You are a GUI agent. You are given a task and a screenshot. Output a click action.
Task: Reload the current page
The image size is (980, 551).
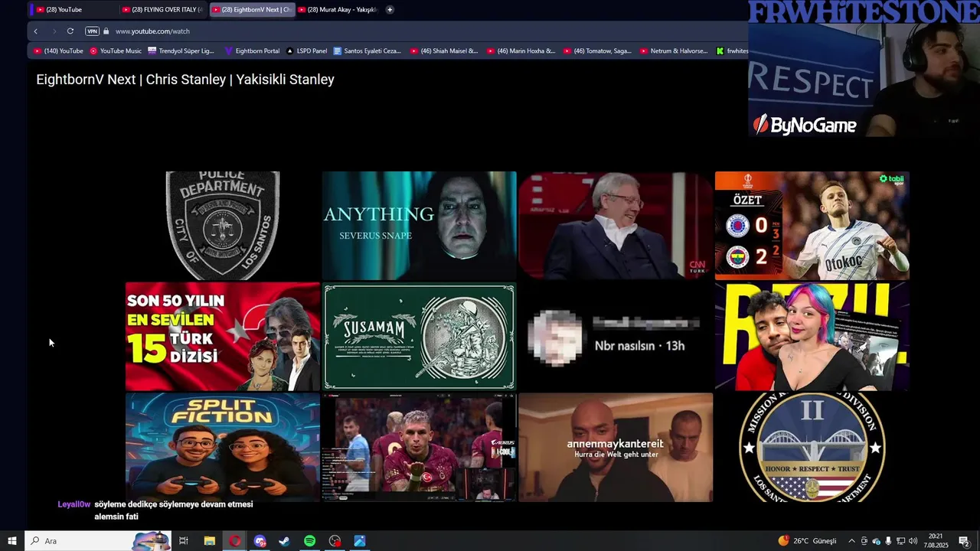(x=70, y=31)
